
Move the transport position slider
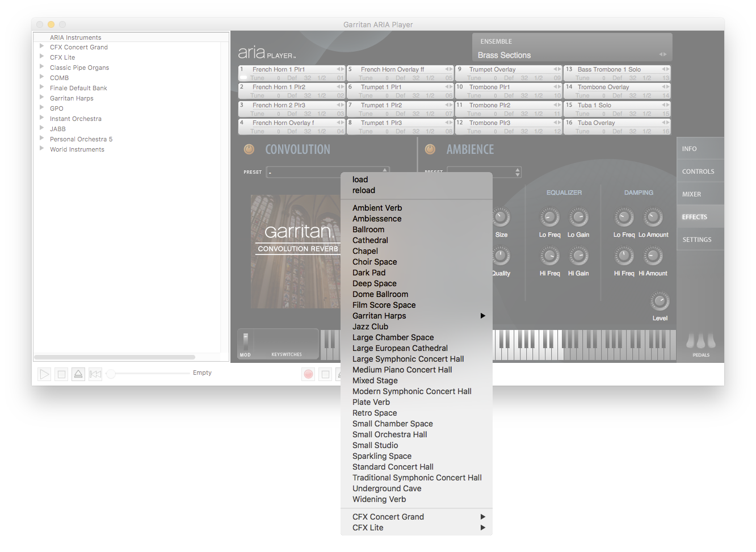[111, 374]
